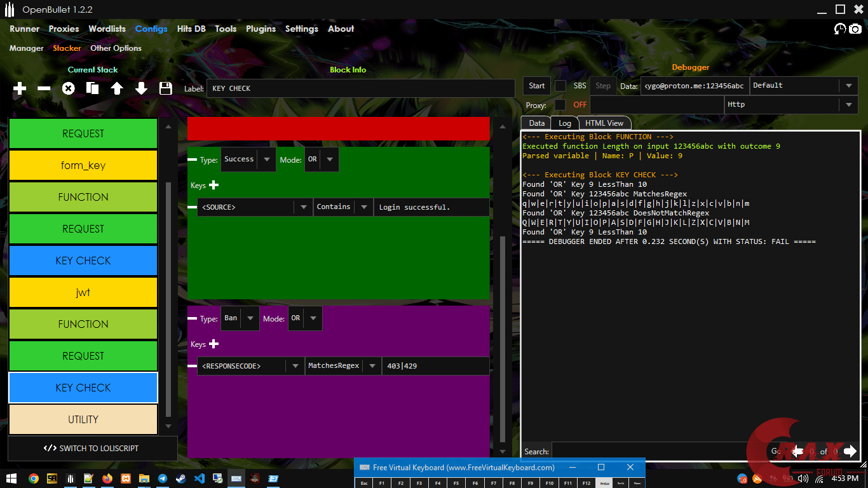Add a key to the Success keychain
This screenshot has width=868, height=488.
[x=214, y=185]
